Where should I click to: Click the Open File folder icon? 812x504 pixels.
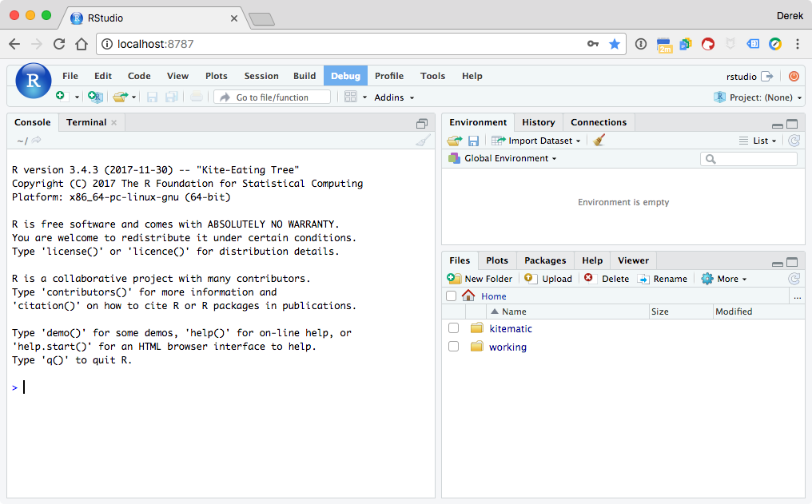120,97
